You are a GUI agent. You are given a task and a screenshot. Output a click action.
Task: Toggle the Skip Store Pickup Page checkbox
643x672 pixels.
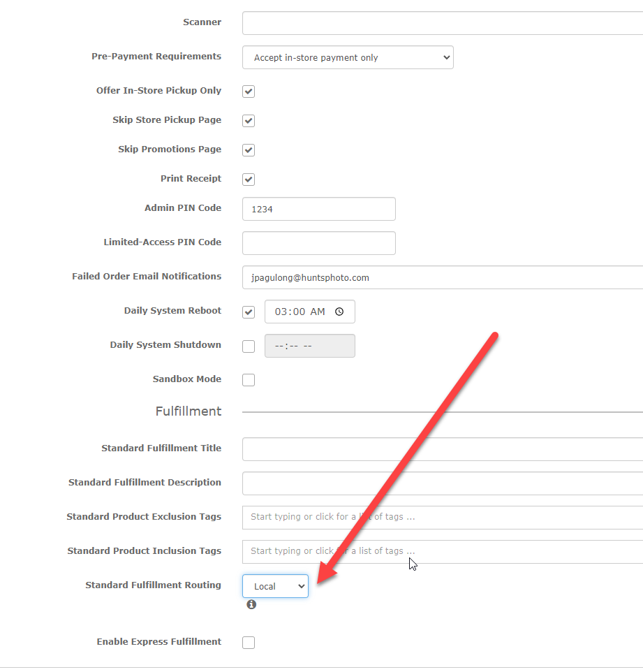coord(249,121)
